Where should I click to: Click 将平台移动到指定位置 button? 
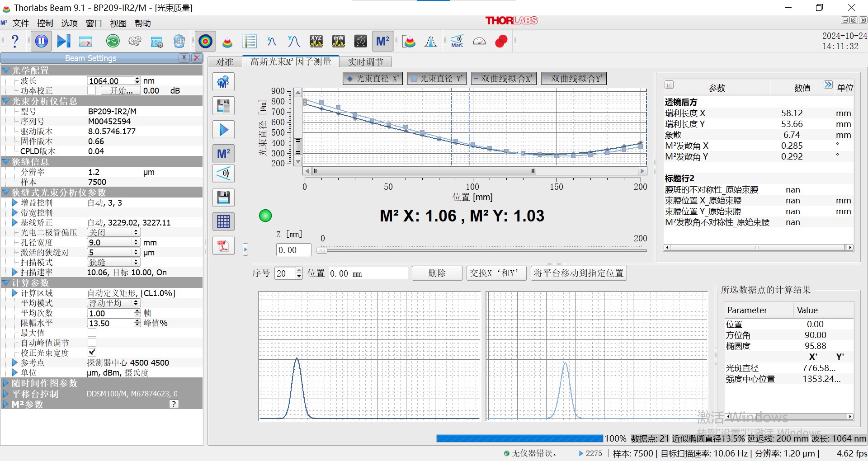click(x=579, y=273)
